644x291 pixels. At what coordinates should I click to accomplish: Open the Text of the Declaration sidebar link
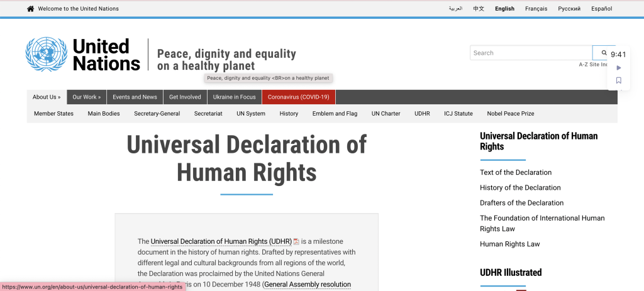(x=516, y=172)
